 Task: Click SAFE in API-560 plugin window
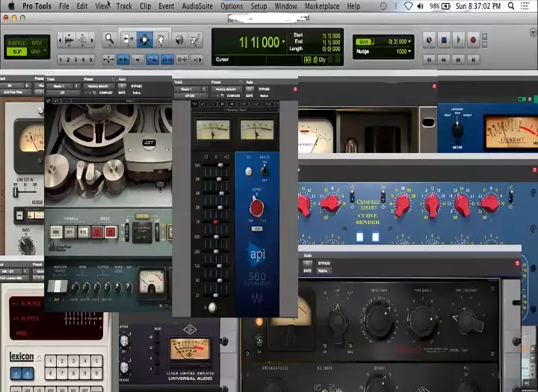[250, 96]
